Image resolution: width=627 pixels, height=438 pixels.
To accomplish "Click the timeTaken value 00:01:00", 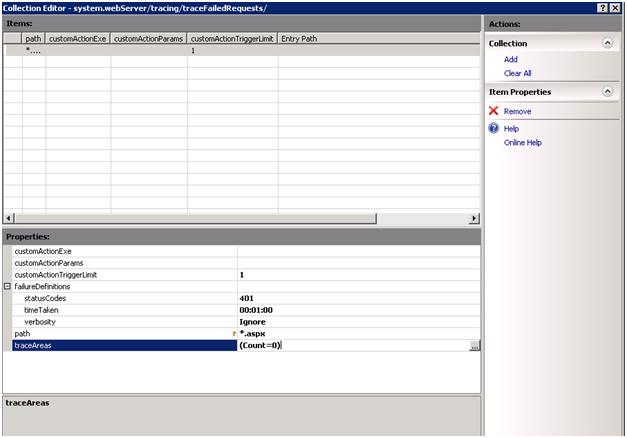I will click(256, 310).
